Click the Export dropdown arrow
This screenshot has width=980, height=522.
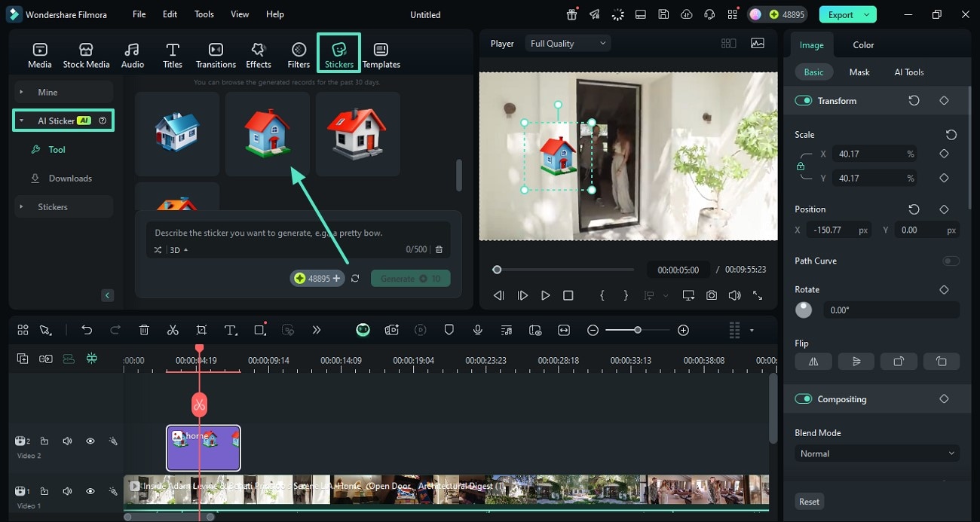868,14
